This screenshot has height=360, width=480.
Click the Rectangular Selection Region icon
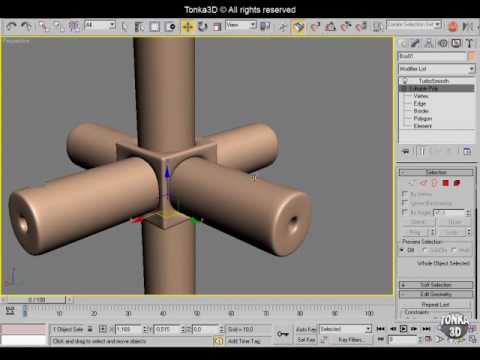pyautogui.click(x=155, y=27)
